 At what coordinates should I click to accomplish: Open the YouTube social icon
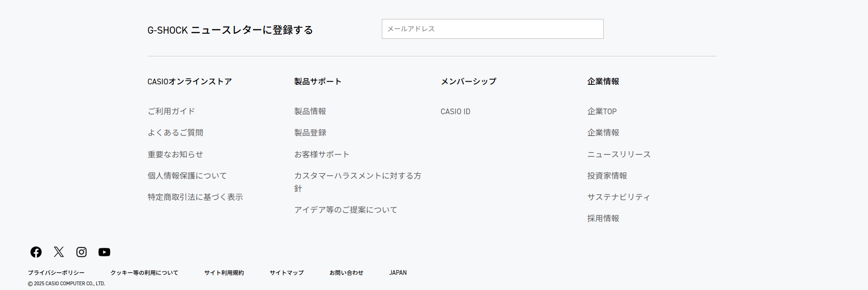(x=104, y=252)
